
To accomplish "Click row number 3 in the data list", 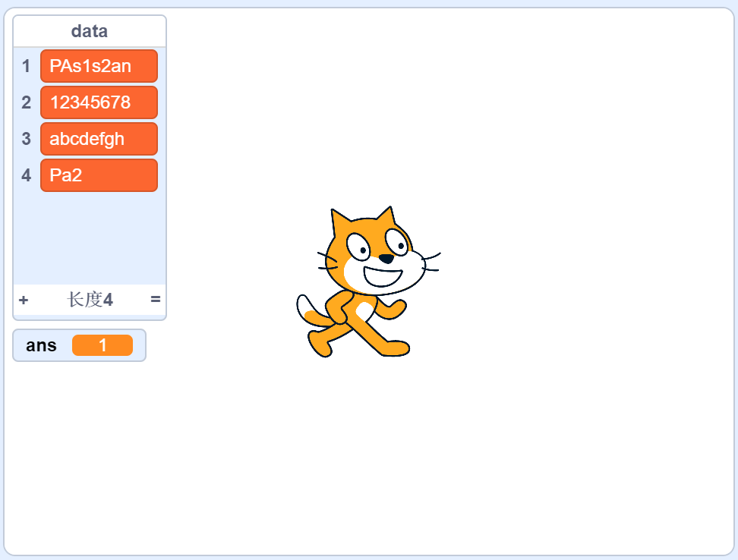I will (x=27, y=139).
